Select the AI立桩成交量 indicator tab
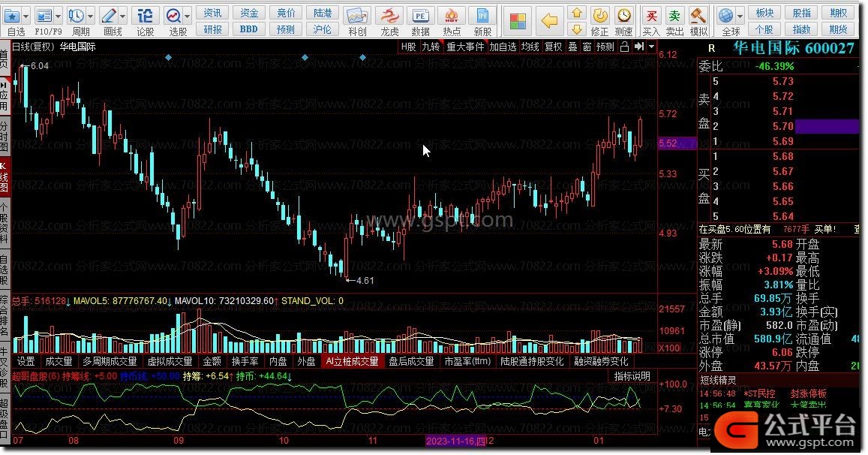This screenshot has width=868, height=455. [x=352, y=361]
